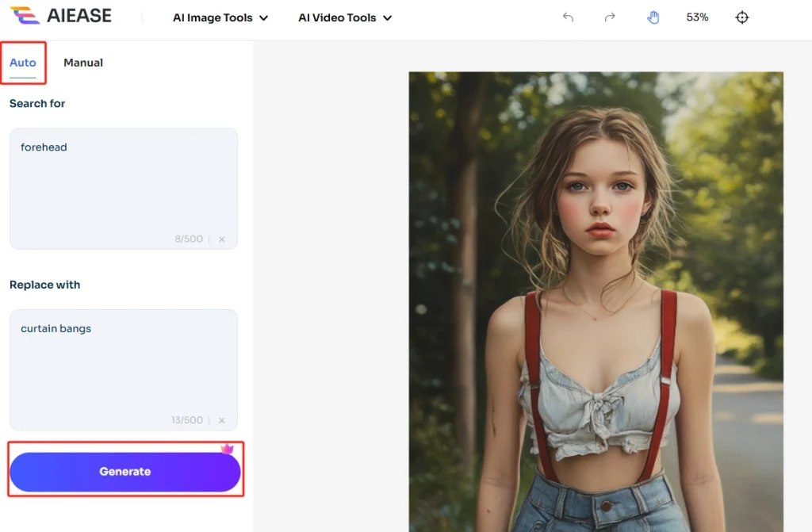Click the crown icon above Generate
The height and width of the screenshot is (532, 812).
pyautogui.click(x=228, y=447)
